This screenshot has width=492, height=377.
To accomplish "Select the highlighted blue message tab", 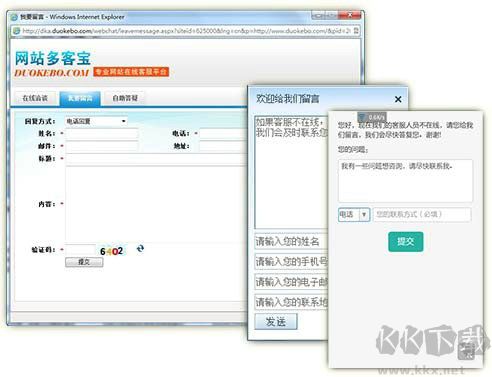I will coord(80,98).
